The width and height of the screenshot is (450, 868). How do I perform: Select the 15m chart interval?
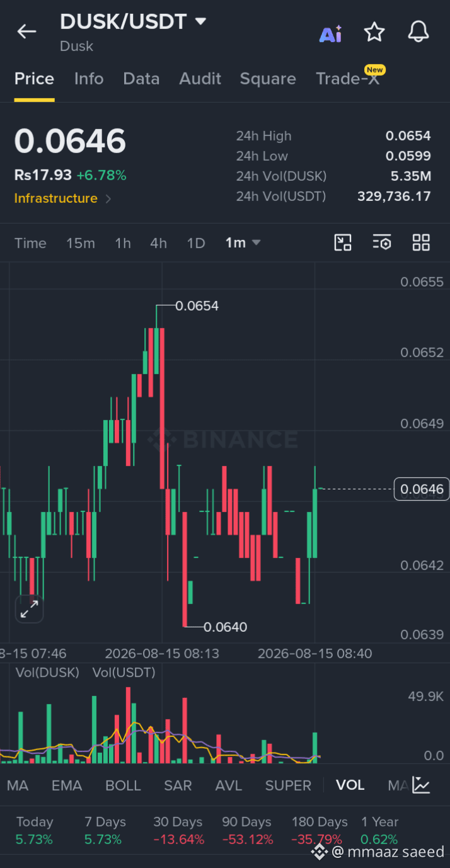coord(81,243)
